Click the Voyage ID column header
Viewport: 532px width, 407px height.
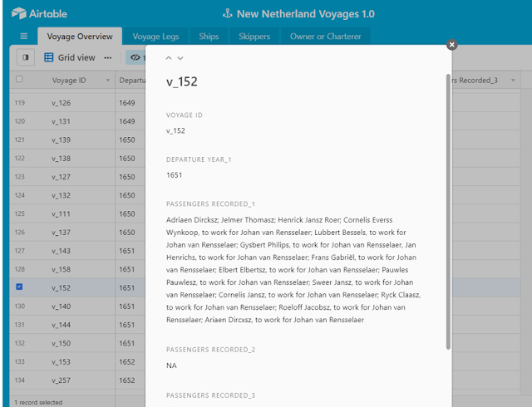click(x=69, y=81)
